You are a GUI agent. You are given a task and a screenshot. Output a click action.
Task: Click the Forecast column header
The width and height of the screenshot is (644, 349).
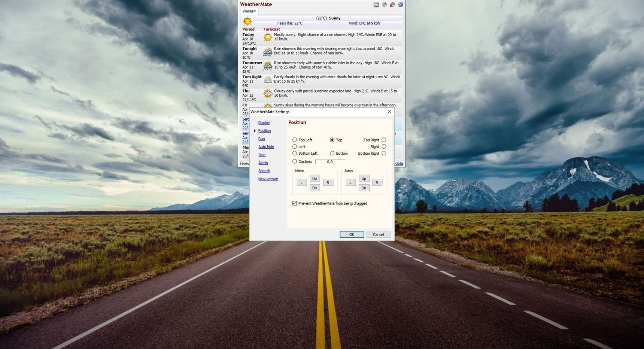coord(271,29)
